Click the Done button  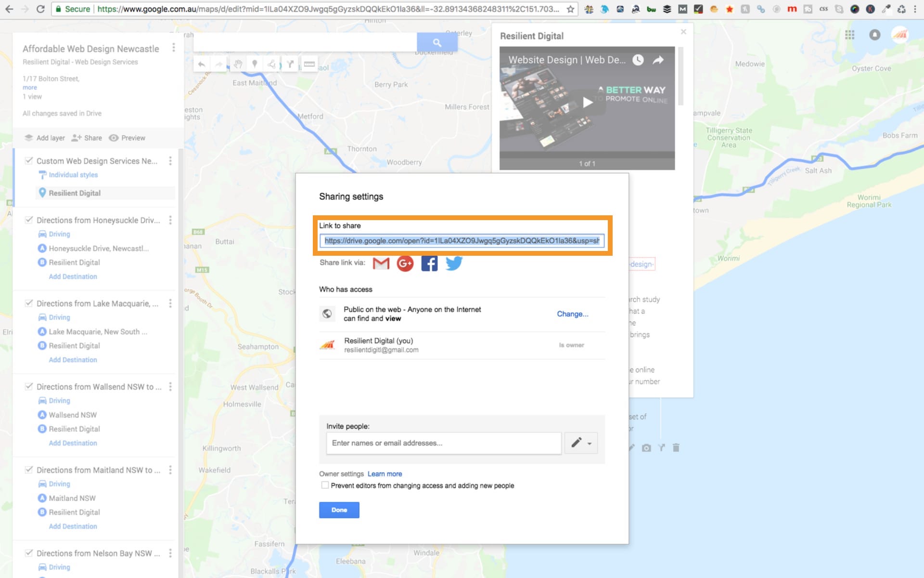pos(339,510)
